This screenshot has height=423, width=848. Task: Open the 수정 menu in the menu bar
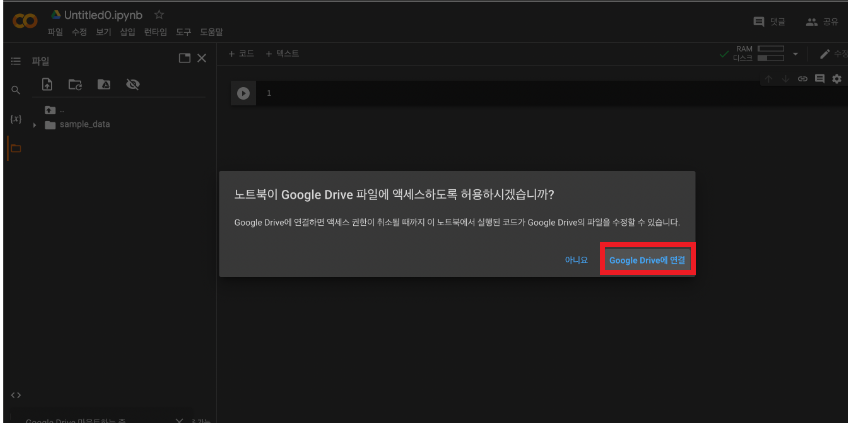(79, 32)
